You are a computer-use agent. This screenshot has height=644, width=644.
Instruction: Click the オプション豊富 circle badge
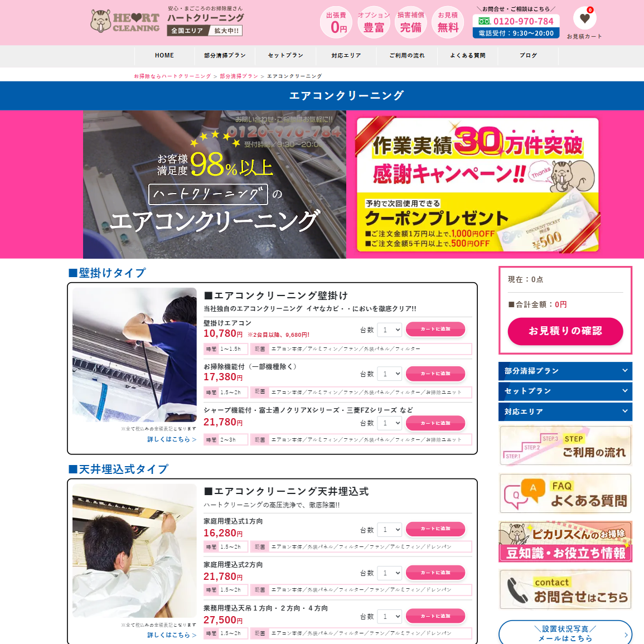pos(374,23)
